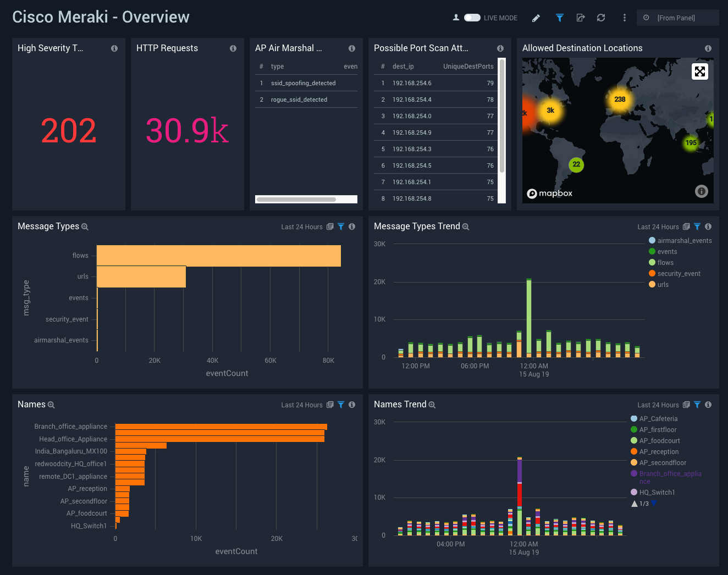Enable LIVE MODE with the toggle switch
This screenshot has height=575, width=728.
(472, 18)
